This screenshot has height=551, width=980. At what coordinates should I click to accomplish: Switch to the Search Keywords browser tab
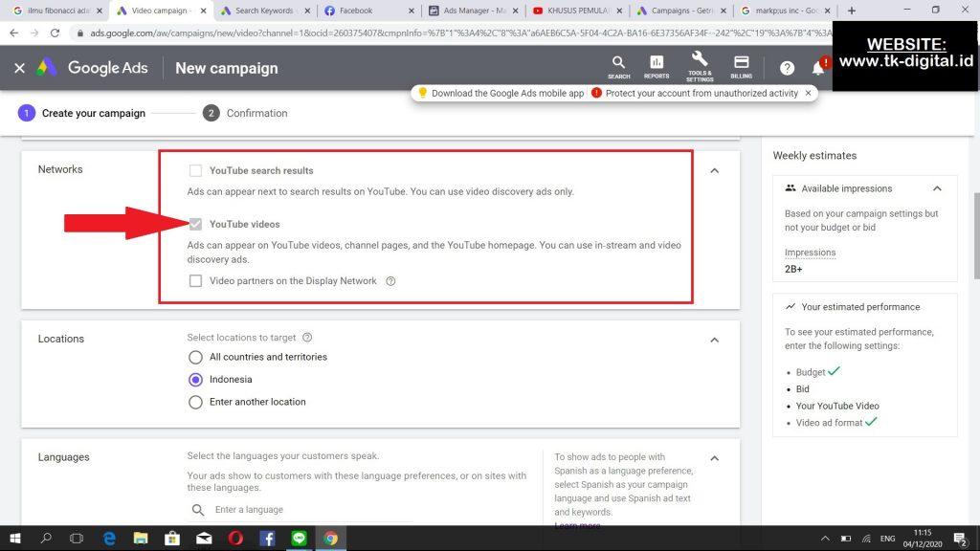263,11
